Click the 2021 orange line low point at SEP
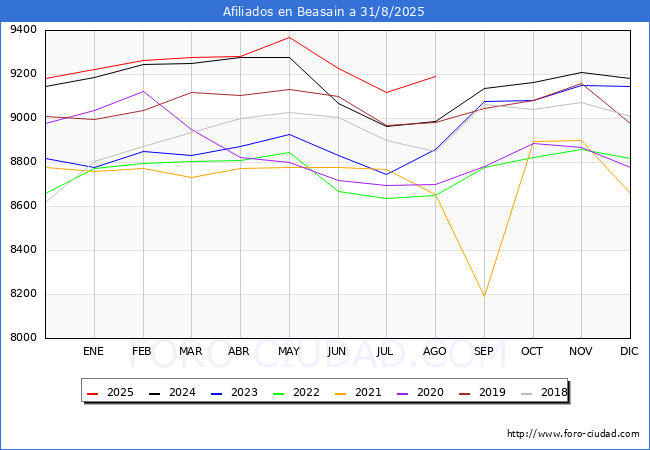 tap(484, 296)
